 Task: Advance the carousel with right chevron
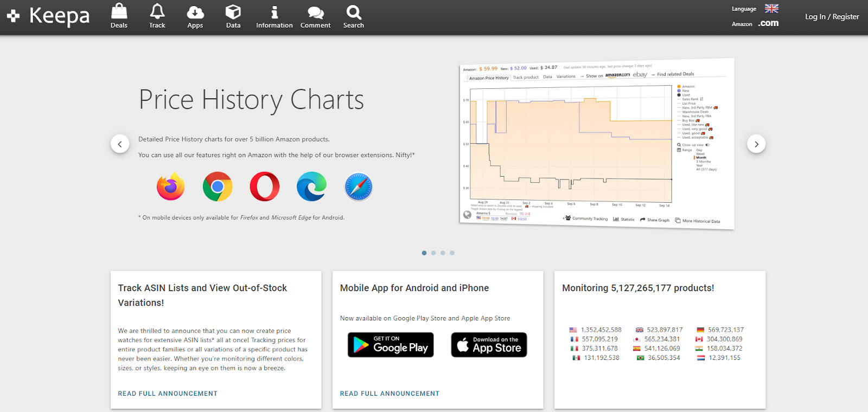(756, 144)
